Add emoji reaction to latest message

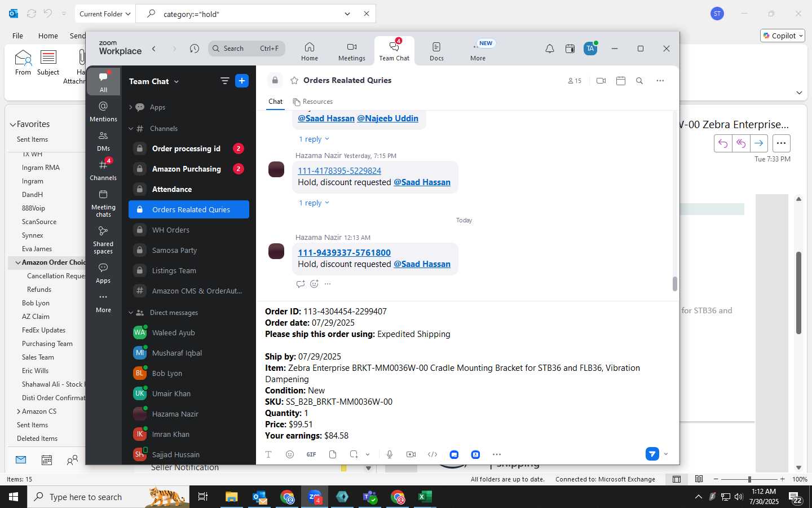coord(314,284)
